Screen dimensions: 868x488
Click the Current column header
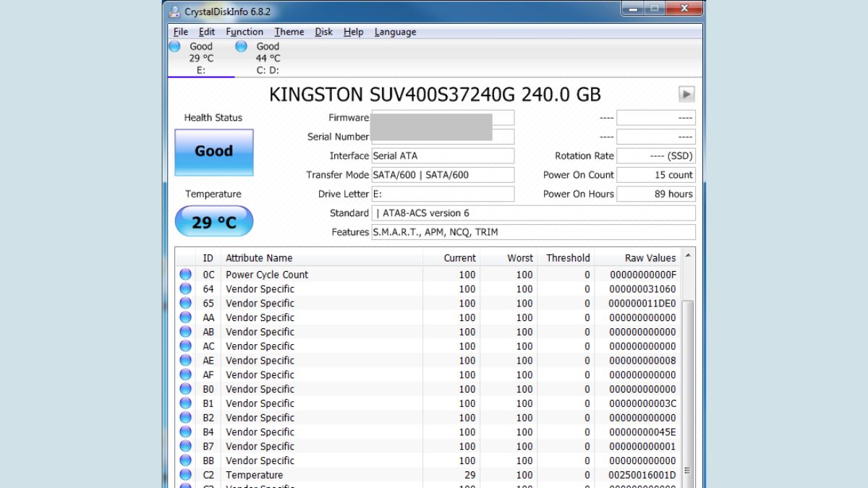pyautogui.click(x=451, y=258)
